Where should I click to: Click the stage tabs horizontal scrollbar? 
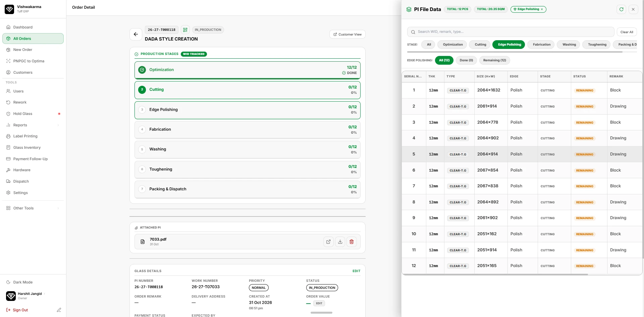click(515, 52)
